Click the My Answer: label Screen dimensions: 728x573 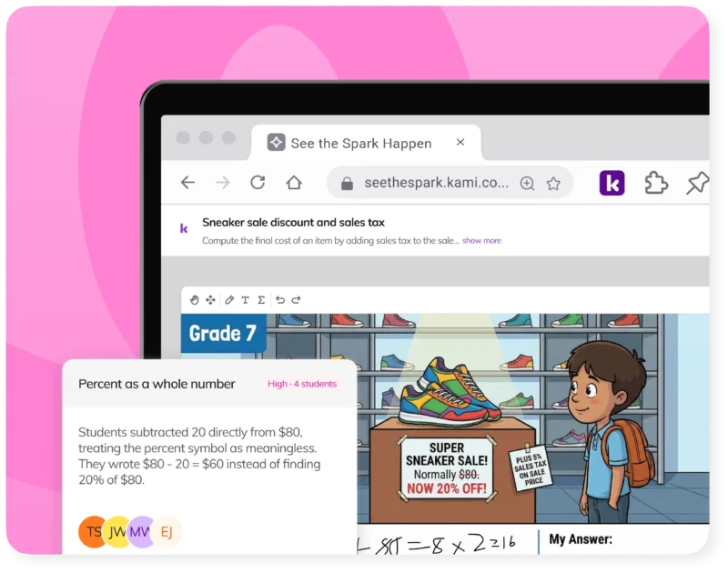[x=581, y=539]
